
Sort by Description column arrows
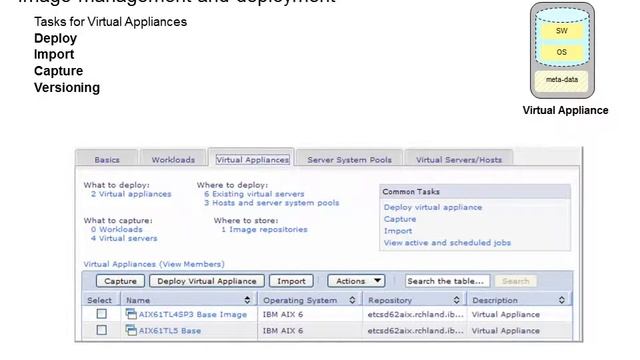tap(562, 300)
